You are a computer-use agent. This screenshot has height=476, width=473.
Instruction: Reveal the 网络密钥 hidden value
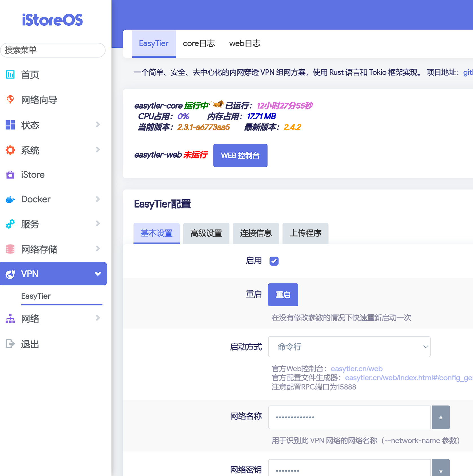pyautogui.click(x=441, y=468)
